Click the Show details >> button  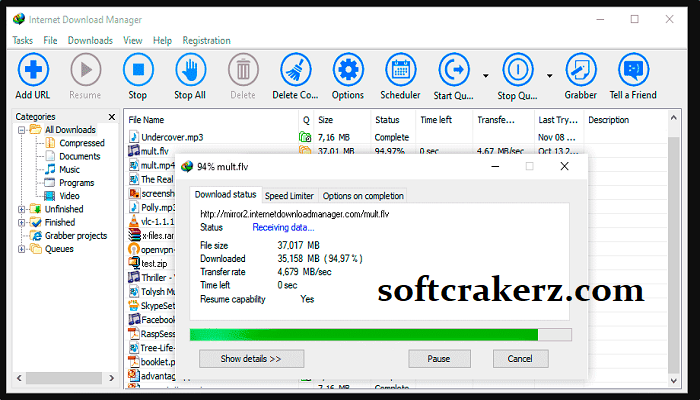[251, 359]
